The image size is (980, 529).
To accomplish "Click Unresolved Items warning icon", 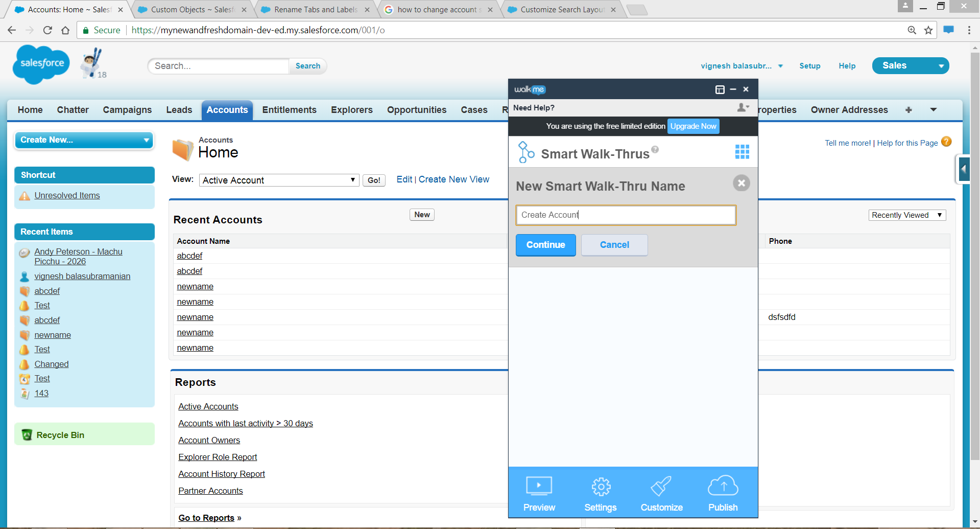I will tap(25, 196).
